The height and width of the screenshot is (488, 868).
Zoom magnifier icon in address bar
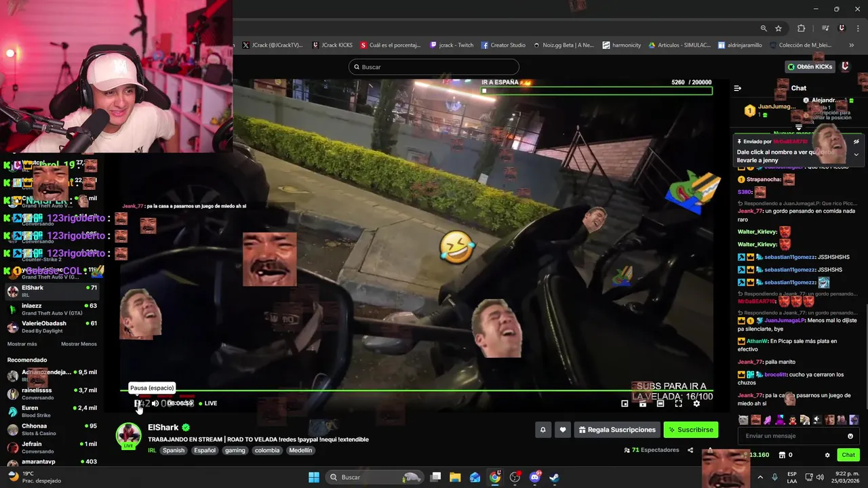pyautogui.click(x=764, y=28)
